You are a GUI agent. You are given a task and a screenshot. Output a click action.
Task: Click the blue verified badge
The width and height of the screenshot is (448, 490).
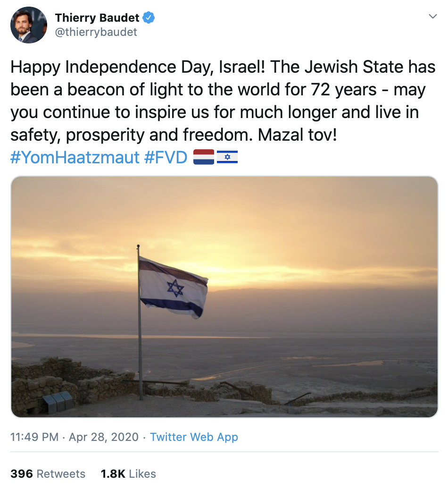click(x=149, y=18)
